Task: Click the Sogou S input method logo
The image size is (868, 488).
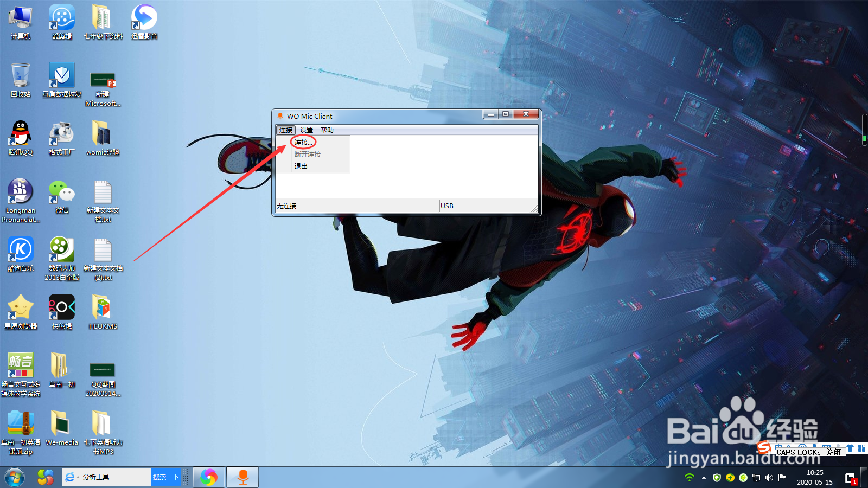Action: coord(764,448)
